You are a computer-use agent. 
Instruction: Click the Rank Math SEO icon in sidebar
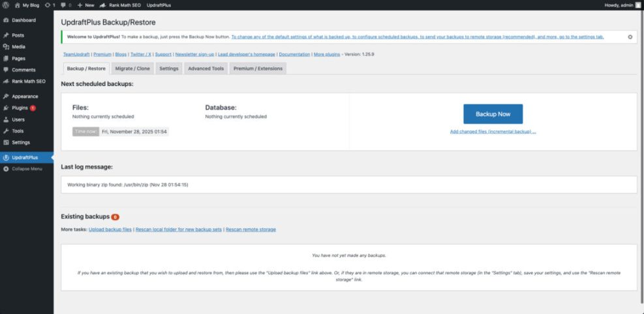(x=6, y=82)
